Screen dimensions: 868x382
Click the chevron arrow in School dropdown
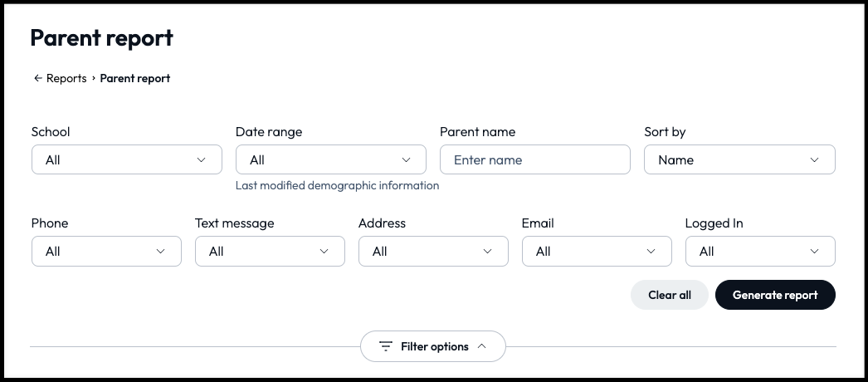(202, 159)
